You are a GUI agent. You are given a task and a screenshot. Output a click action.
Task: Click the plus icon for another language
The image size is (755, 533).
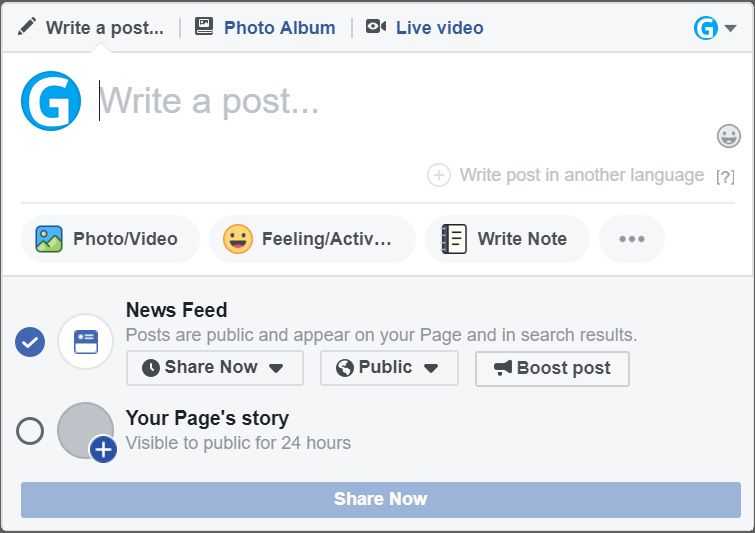(x=439, y=175)
